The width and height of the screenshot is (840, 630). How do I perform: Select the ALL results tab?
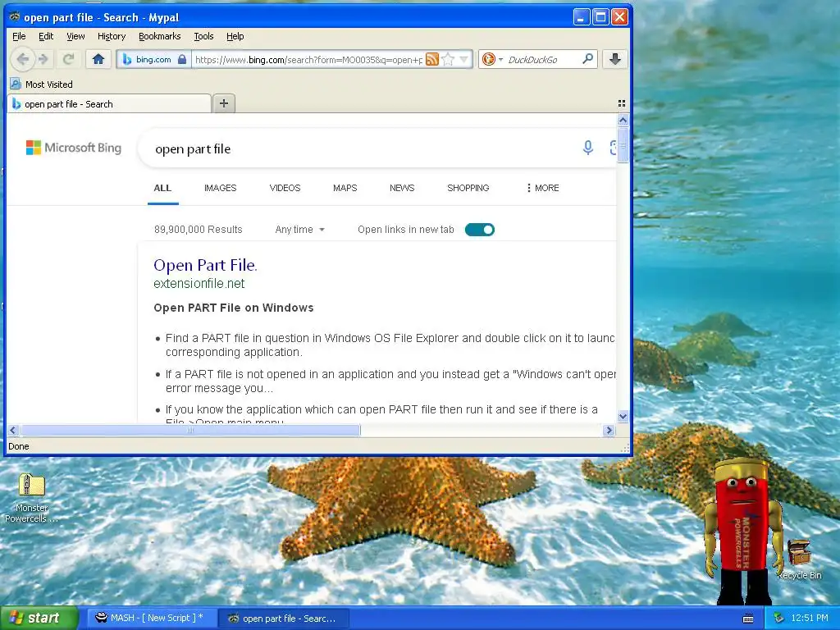coord(162,188)
